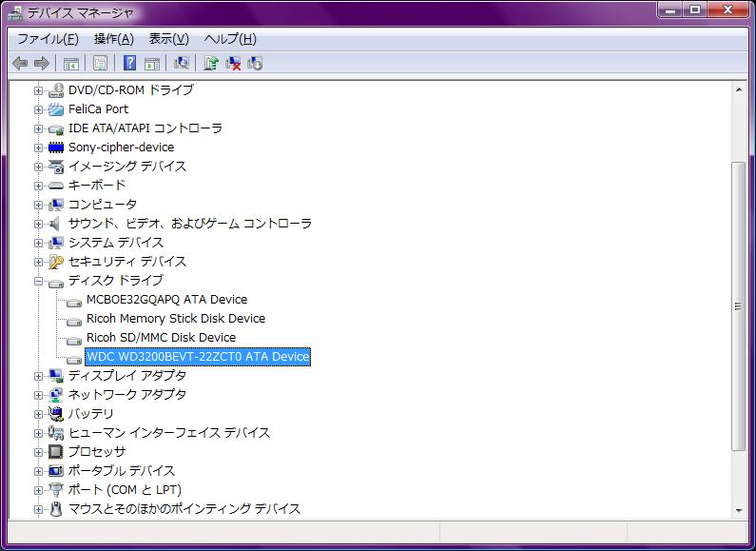Viewport: 756px width, 551px height.
Task: Expand the システム デバイス node
Action: coord(38,244)
